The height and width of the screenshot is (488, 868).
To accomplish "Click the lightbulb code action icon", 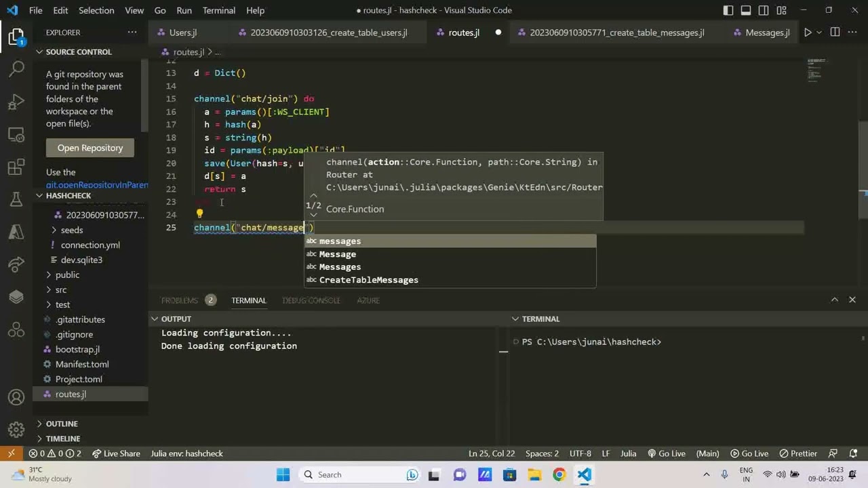I will pyautogui.click(x=199, y=213).
